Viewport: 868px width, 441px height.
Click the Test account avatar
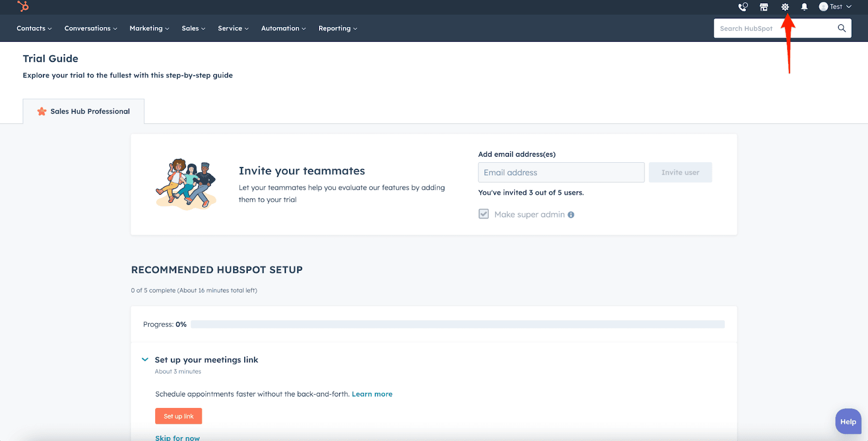point(824,7)
